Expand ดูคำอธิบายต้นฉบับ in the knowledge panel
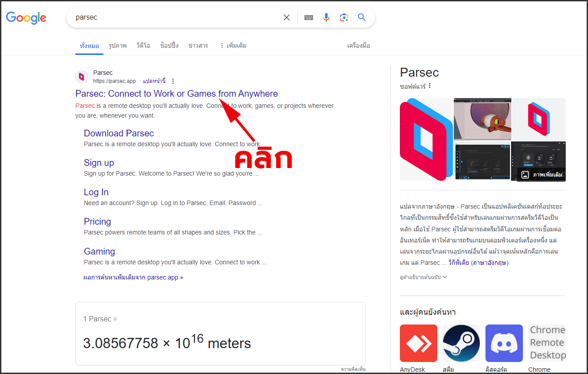Screen dimensions: 588x374 pyautogui.click(x=424, y=276)
